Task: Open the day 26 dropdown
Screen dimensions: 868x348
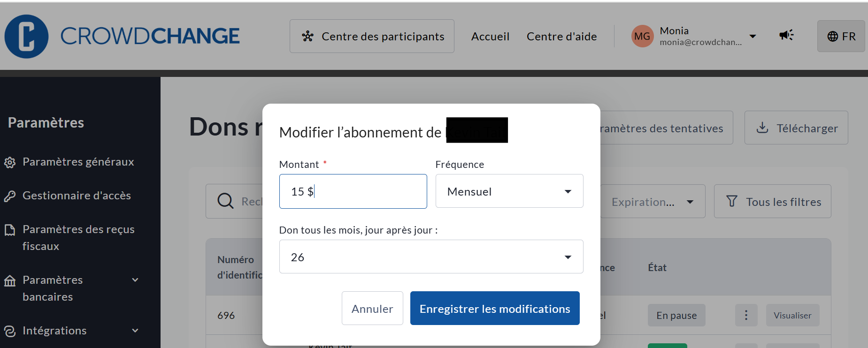Action: point(431,257)
